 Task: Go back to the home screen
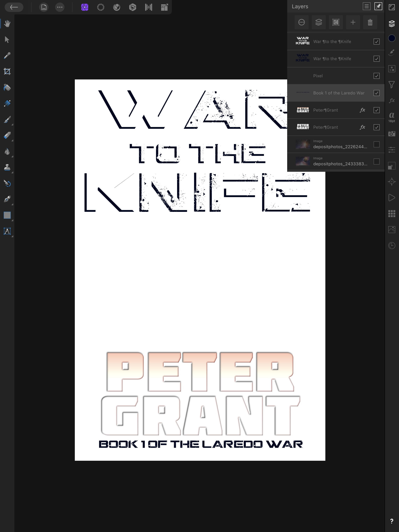pos(14,7)
